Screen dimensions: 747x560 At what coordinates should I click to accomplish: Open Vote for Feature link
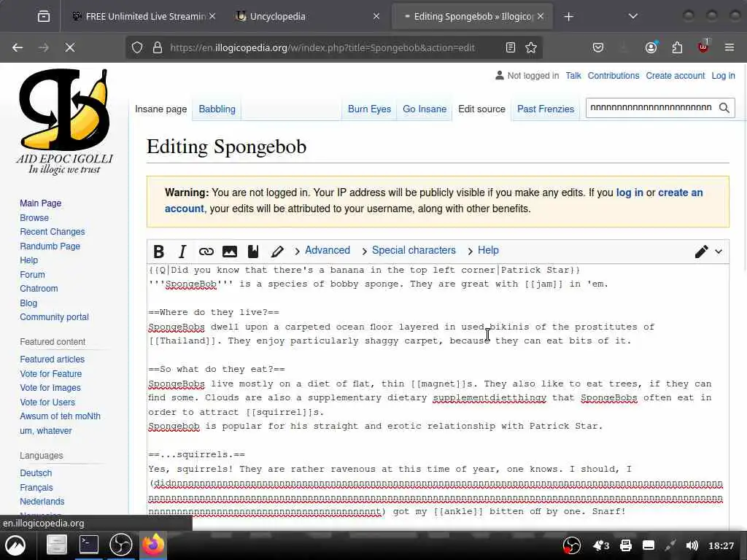click(50, 374)
